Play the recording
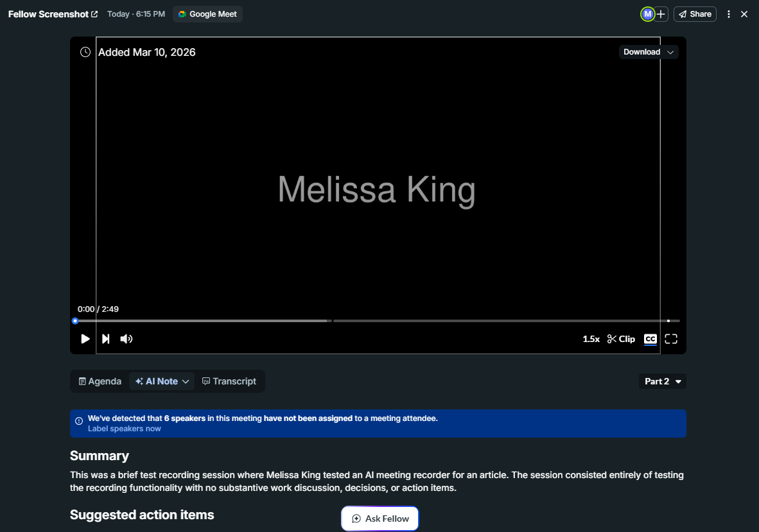This screenshot has height=532, width=759. [x=85, y=339]
